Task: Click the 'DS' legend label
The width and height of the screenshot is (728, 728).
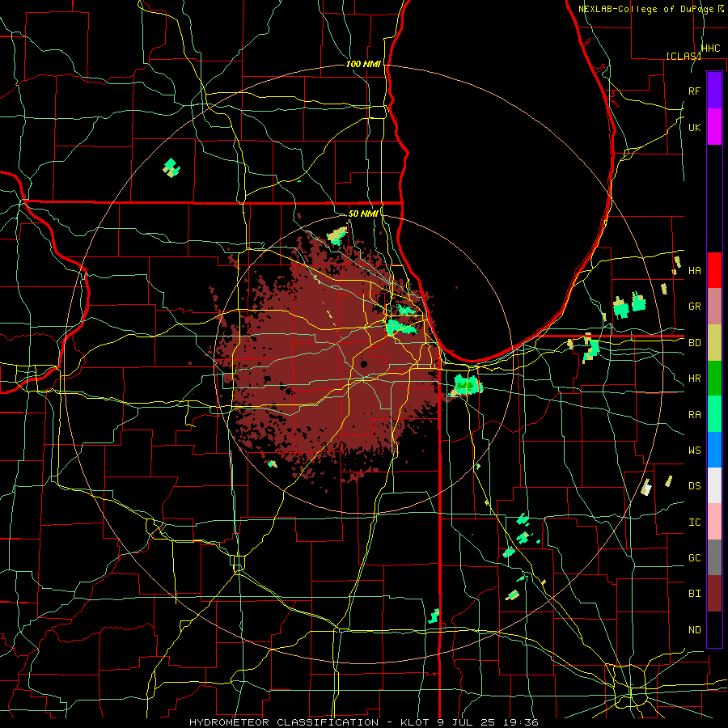Action: coord(694,485)
